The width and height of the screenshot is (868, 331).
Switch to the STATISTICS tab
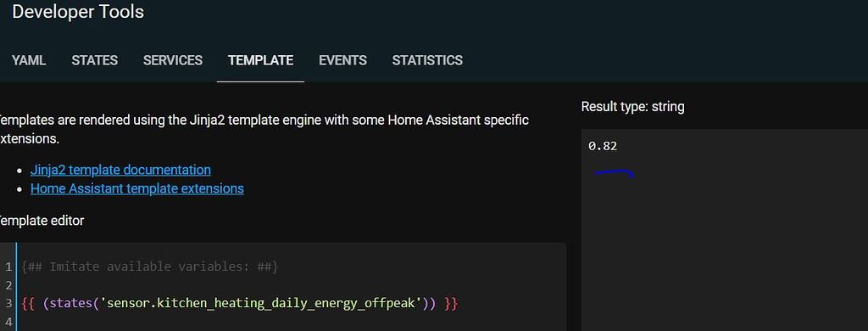tap(427, 60)
